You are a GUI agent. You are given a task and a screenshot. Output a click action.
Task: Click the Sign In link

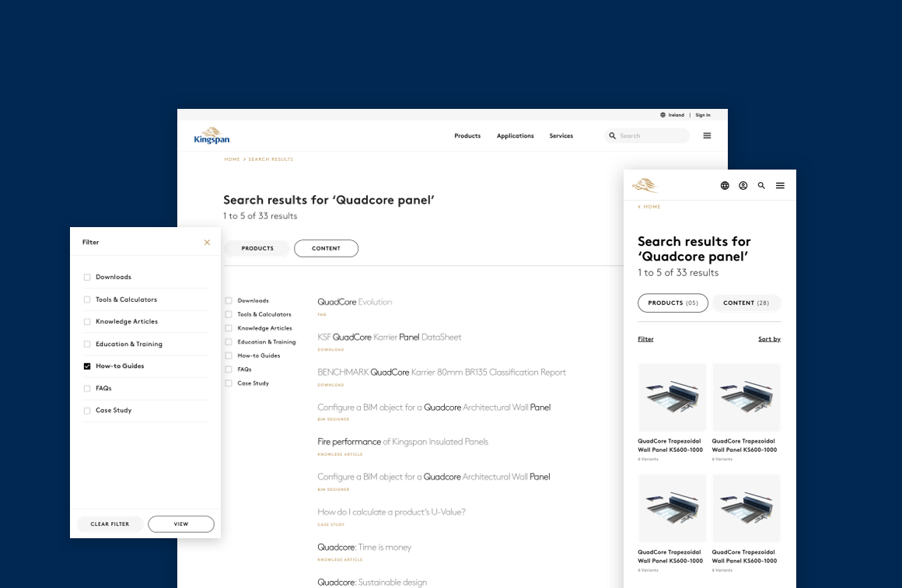703,115
